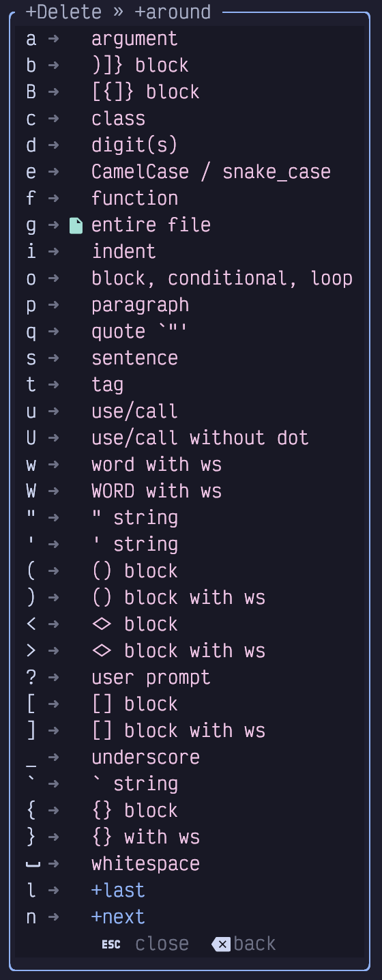Click the file icon beside entire file

coord(76,225)
